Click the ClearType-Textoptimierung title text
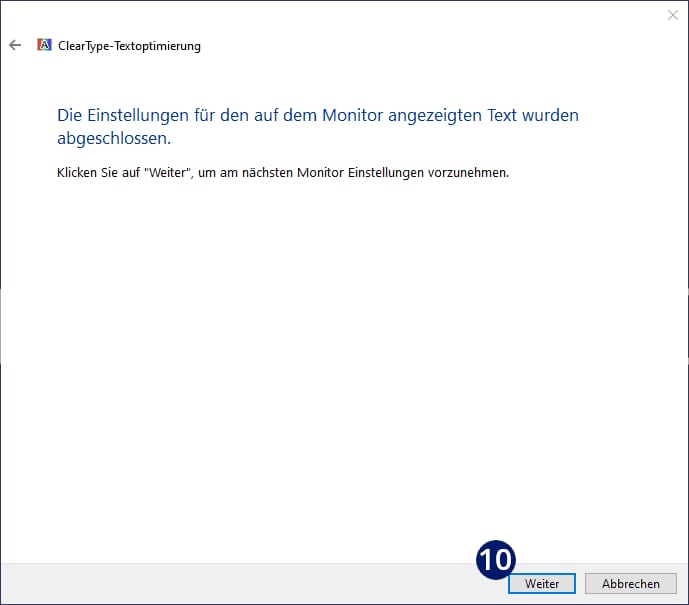 (x=129, y=46)
